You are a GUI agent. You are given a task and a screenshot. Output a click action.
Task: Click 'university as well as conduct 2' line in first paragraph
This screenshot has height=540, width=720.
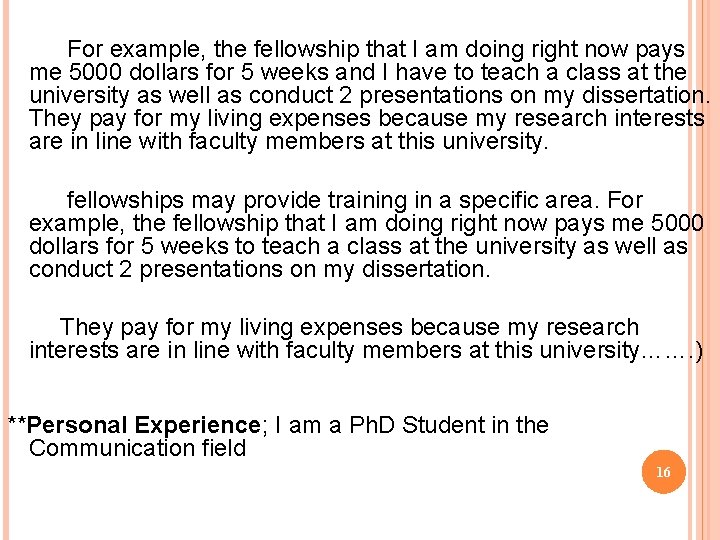[200, 95]
